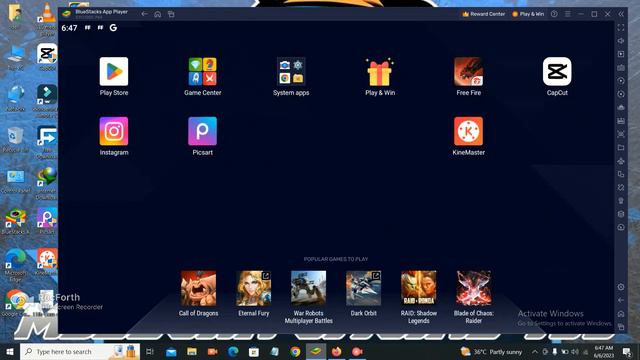Go to home via title bar icon

[158, 14]
